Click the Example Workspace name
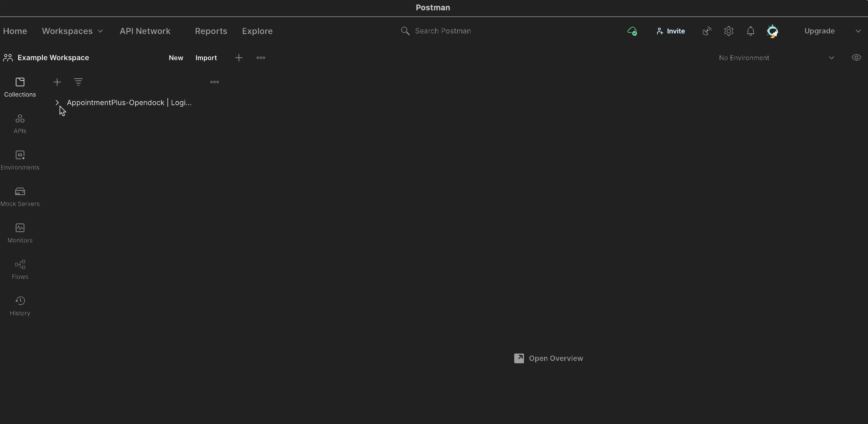This screenshot has width=868, height=424. click(53, 58)
